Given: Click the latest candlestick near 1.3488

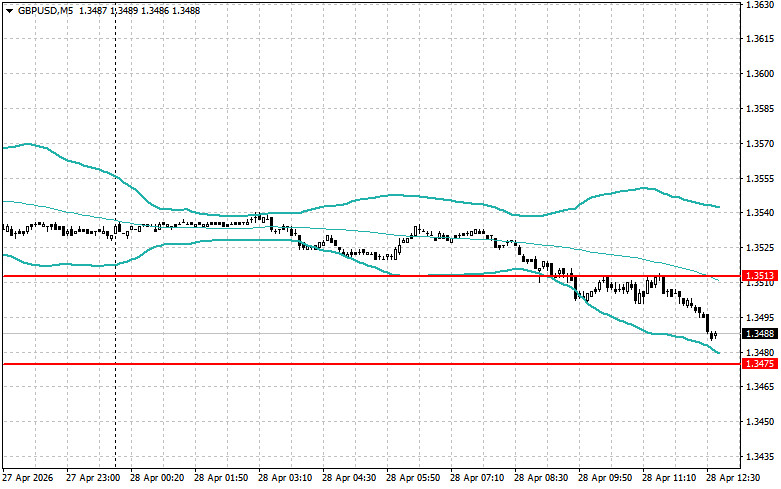Looking at the screenshot, I should click(715, 335).
